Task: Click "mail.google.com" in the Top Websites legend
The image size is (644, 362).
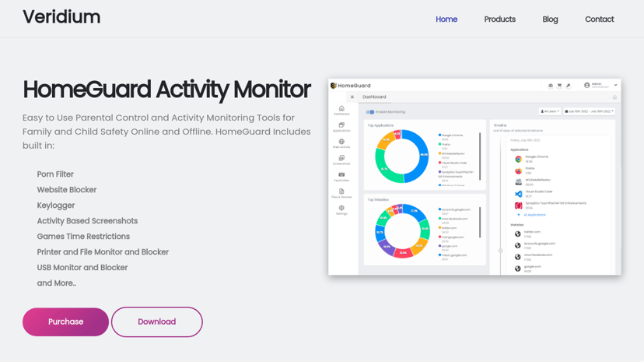Action: [x=453, y=237]
